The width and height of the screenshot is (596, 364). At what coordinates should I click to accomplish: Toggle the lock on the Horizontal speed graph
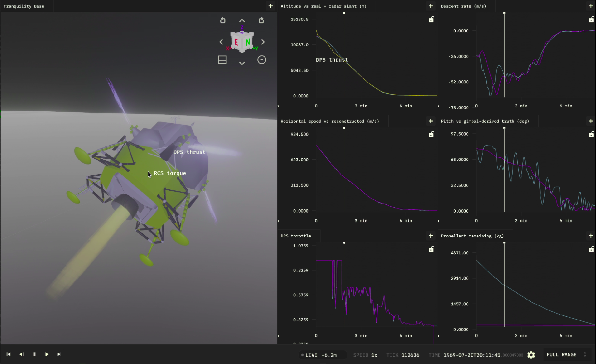click(x=431, y=134)
